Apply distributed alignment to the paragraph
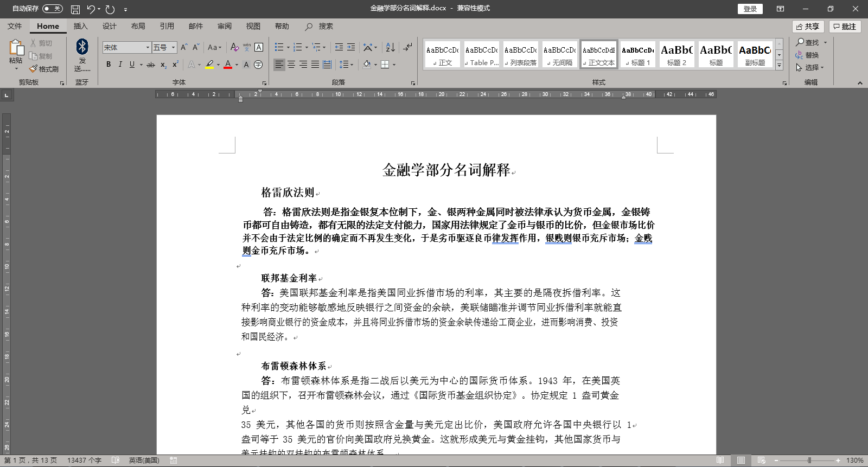868x467 pixels. click(x=327, y=65)
